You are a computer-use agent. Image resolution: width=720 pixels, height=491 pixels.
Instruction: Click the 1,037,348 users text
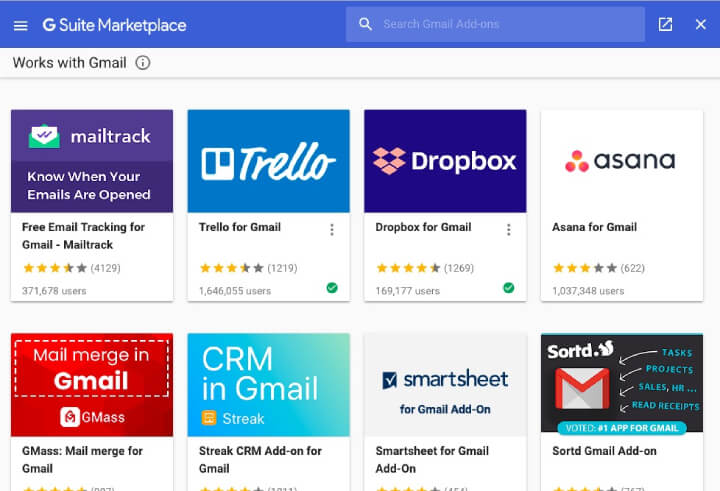(588, 291)
